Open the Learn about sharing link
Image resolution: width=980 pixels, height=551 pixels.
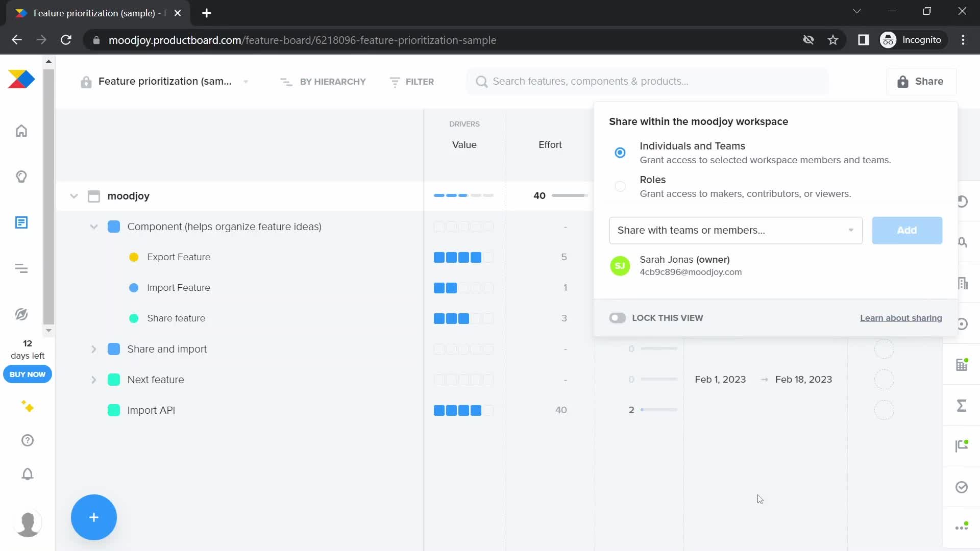(901, 318)
